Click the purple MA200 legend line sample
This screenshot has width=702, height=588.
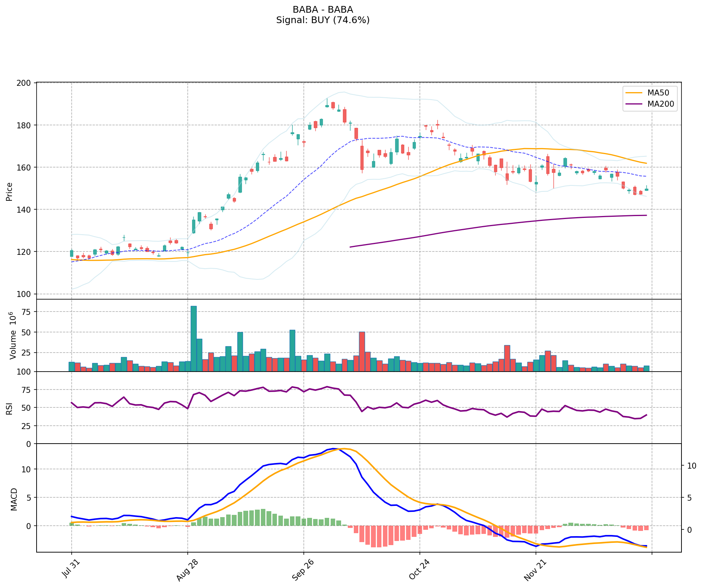click(x=634, y=104)
